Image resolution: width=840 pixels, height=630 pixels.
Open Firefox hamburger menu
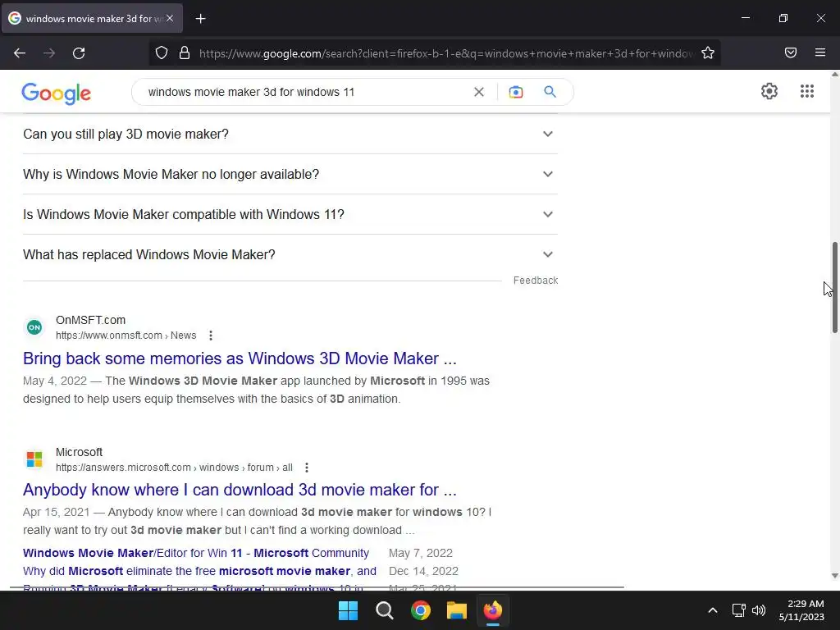pos(820,52)
